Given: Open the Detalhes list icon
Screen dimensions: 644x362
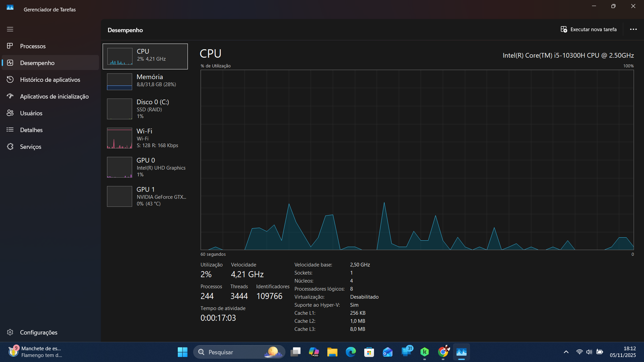Looking at the screenshot, I should (x=10, y=130).
